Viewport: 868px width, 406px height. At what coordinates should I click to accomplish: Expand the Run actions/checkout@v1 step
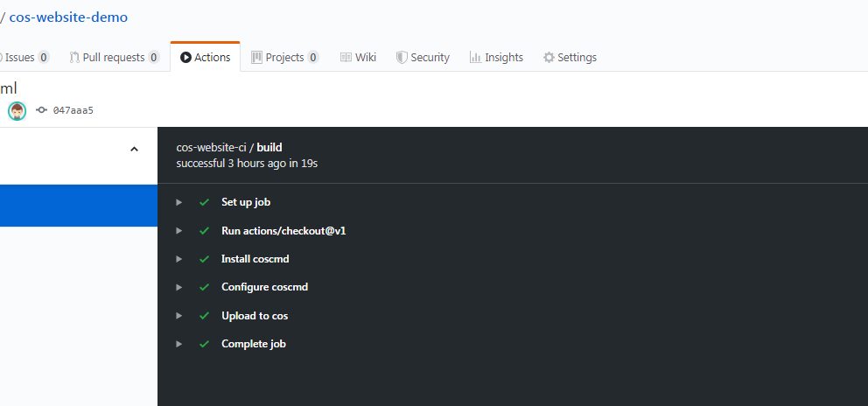click(x=179, y=231)
